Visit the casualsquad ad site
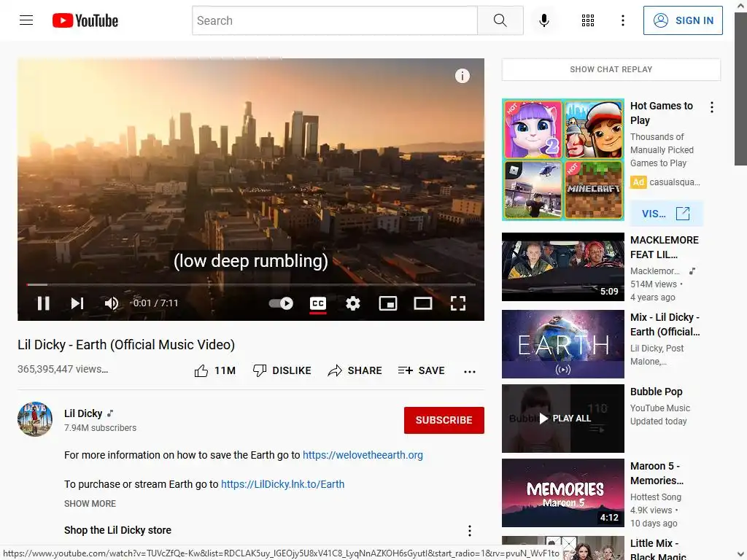The height and width of the screenshot is (560, 747). pyautogui.click(x=666, y=214)
